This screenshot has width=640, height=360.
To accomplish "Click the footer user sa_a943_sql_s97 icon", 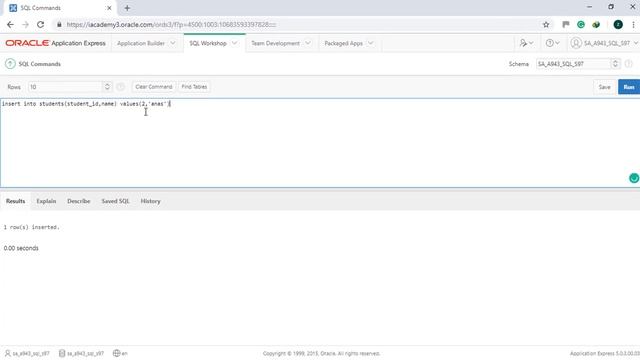I will pyautogui.click(x=7, y=353).
